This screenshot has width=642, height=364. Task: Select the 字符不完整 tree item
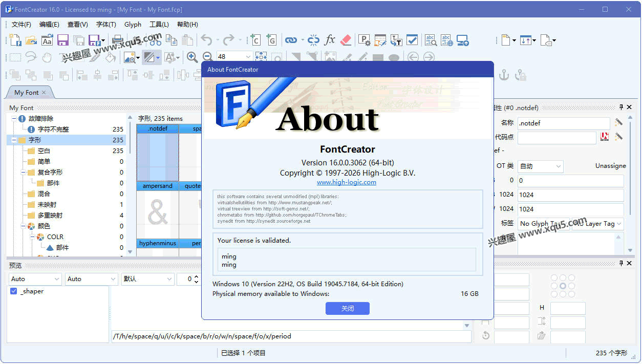[53, 129]
